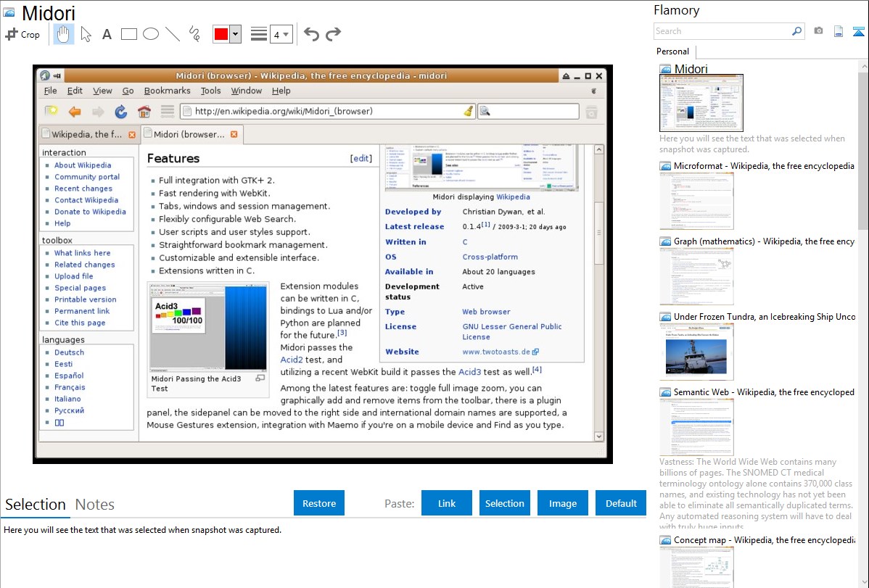869x588 pixels.
Task: Select the Concept map snapshot title
Action: pos(765,540)
